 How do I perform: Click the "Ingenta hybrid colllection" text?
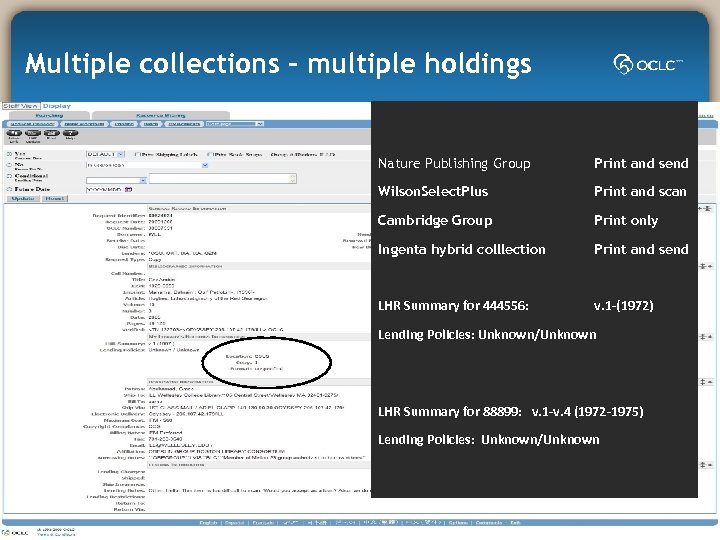[461, 249]
